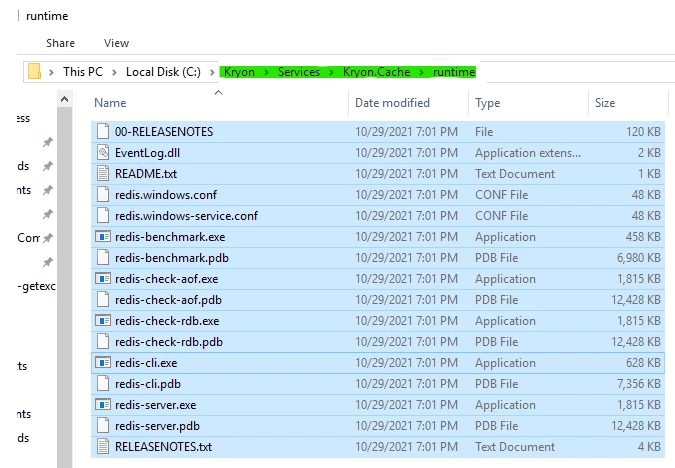Select the redis-server.exe file name
Viewport: 675px width, 468px height.
point(155,405)
